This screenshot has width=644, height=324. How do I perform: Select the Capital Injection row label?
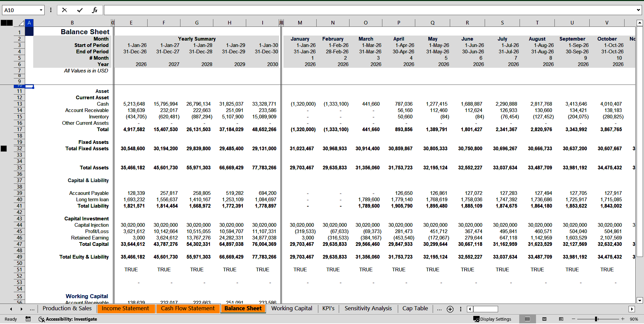[x=92, y=225]
